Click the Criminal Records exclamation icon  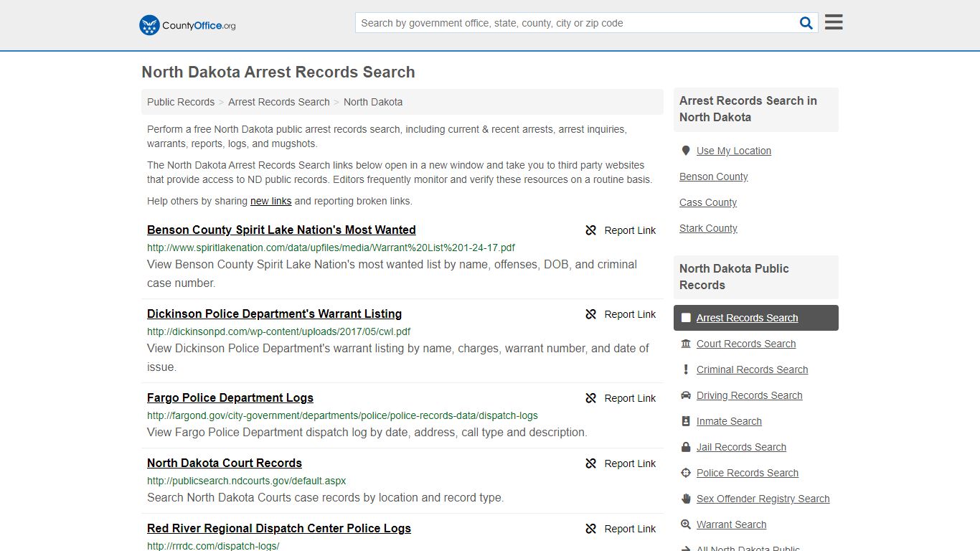pos(686,369)
